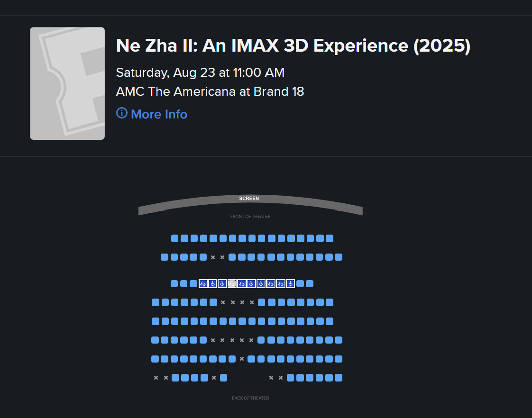The width and height of the screenshot is (532, 418).
Task: Click the SCREEN label on the curved banner
Action: click(x=249, y=198)
